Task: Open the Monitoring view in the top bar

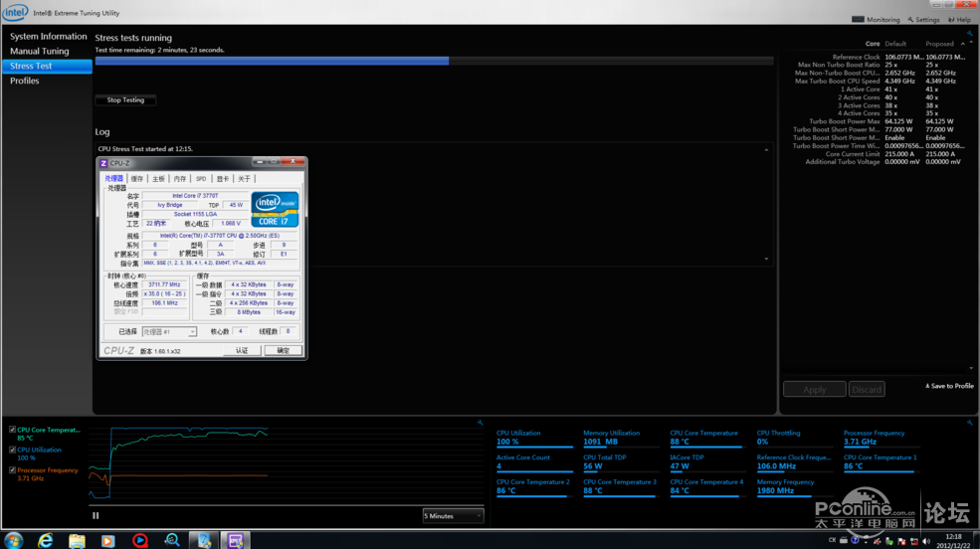Action: [877, 19]
